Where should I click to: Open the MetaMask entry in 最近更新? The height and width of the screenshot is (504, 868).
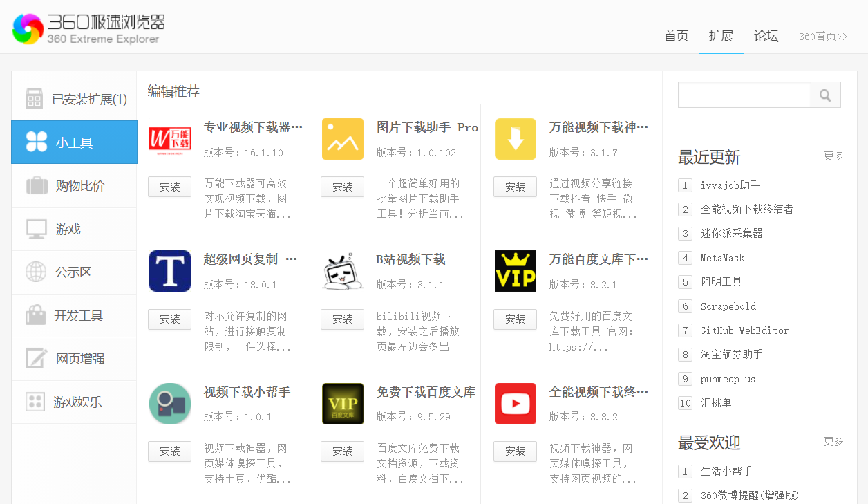722,258
